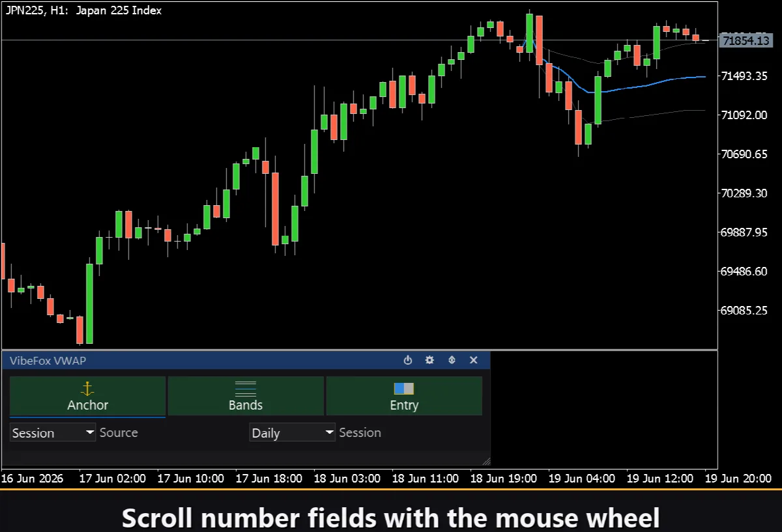The width and height of the screenshot is (782, 532).
Task: Switch to the Anchor tab
Action: click(87, 396)
